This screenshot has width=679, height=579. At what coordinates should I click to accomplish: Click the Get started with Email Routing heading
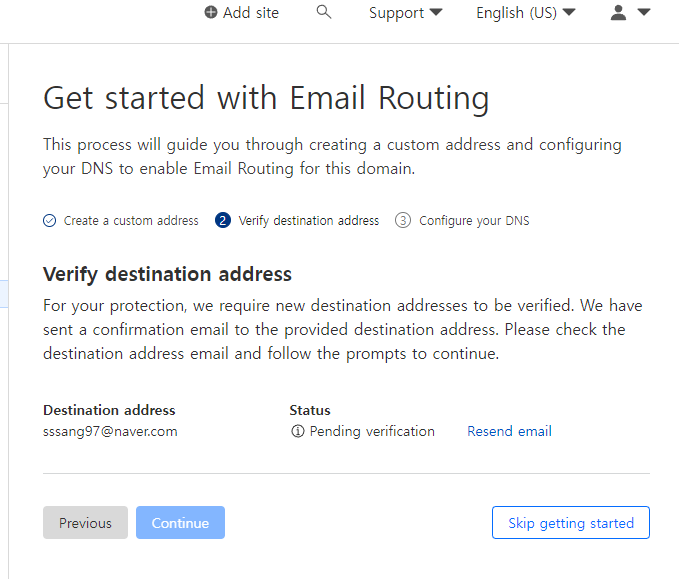point(266,98)
